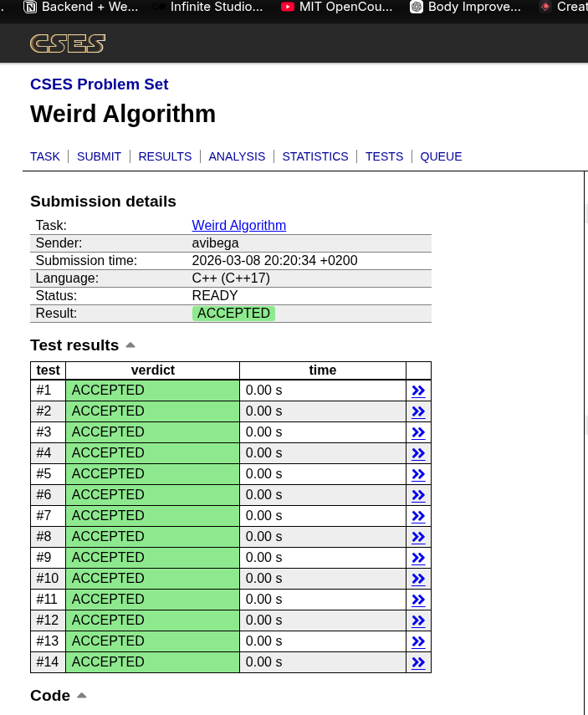Open details arrow for test #10
Viewport: 588px width, 715px height.
coord(418,579)
